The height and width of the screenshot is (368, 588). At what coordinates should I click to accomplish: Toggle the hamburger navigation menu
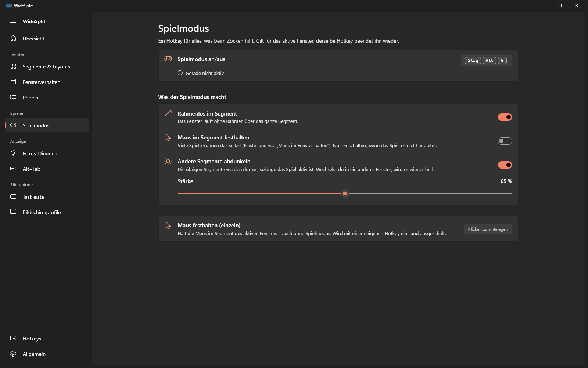(x=13, y=21)
